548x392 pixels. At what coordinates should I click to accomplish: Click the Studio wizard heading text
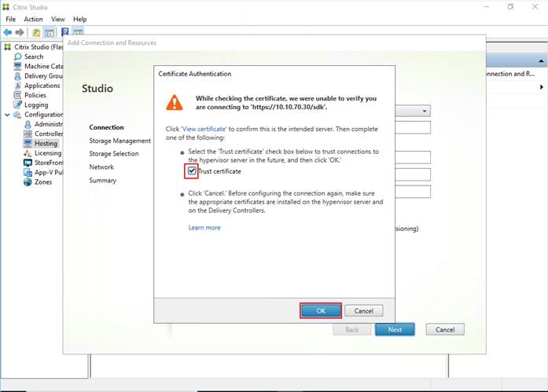[x=97, y=88]
